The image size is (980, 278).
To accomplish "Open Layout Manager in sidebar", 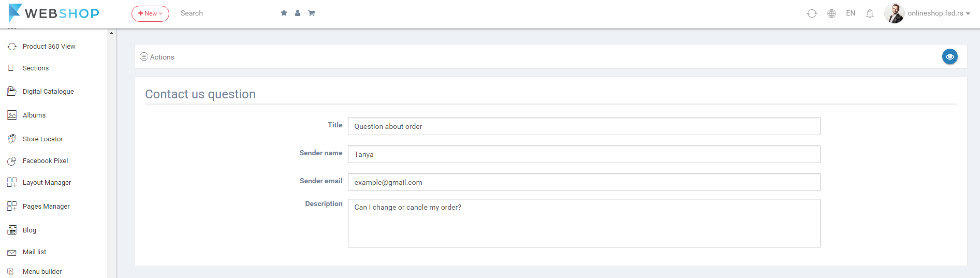I will (x=47, y=183).
